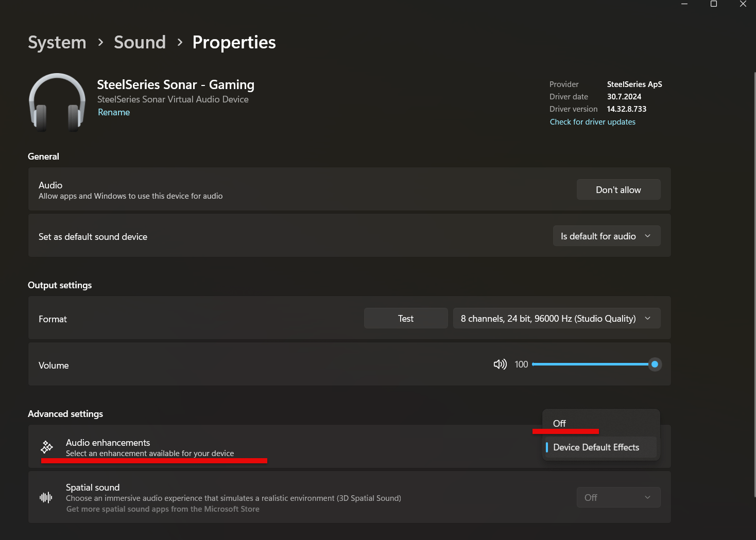Test the audio format
This screenshot has height=540, width=756.
click(406, 318)
